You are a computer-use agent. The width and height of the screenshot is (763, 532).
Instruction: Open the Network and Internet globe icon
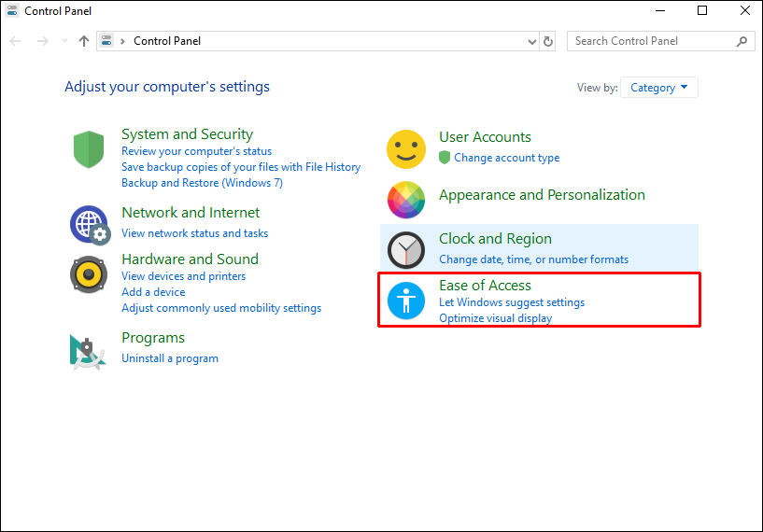pyautogui.click(x=89, y=224)
